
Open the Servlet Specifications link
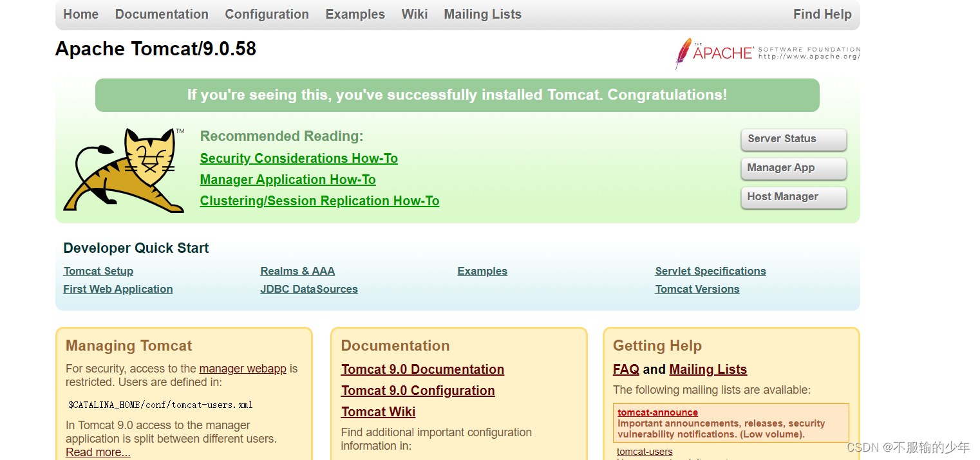[710, 271]
